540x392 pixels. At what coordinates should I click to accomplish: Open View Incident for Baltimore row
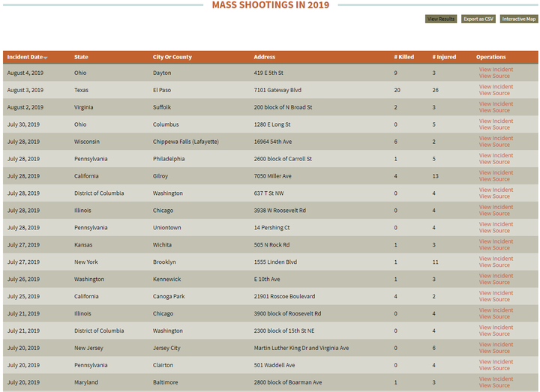[496, 379]
